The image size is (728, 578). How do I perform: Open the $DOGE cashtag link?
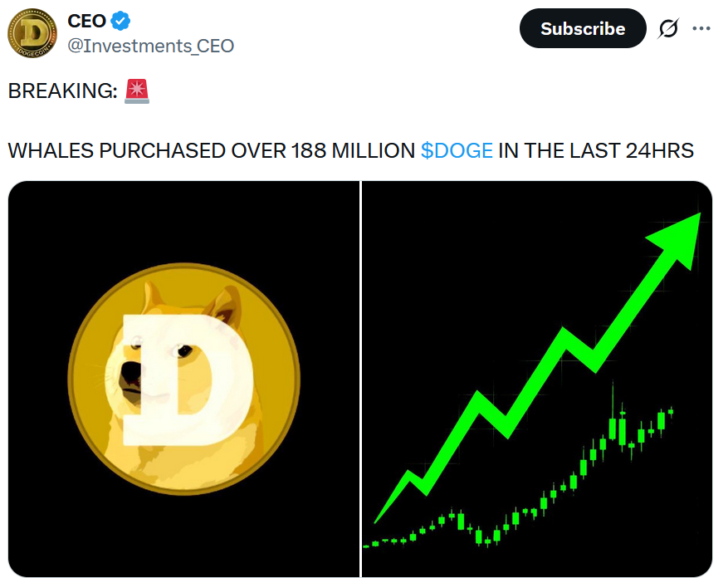coord(457,151)
